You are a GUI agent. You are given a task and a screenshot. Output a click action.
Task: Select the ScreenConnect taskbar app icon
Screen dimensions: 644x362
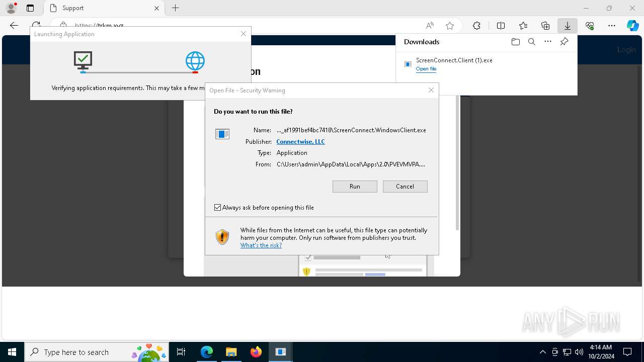280,352
